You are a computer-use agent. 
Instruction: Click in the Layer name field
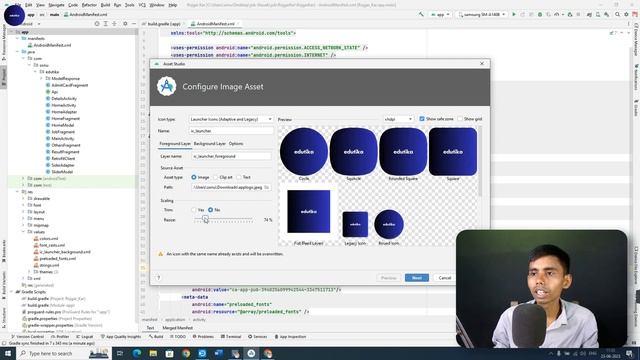231,156
